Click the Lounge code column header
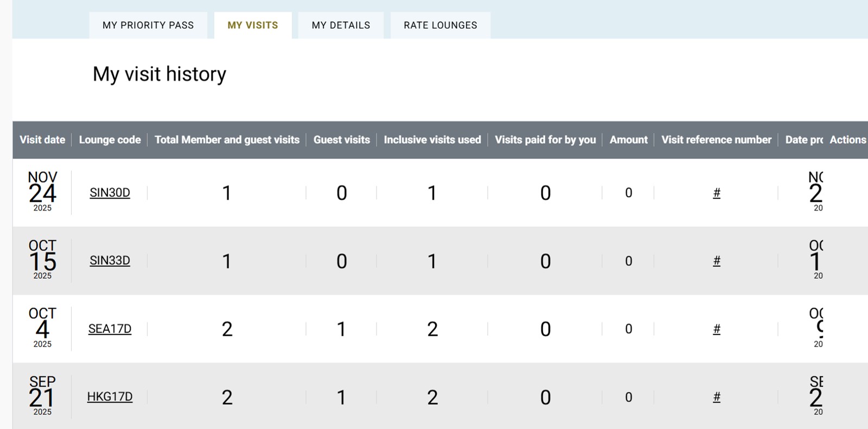 click(110, 140)
